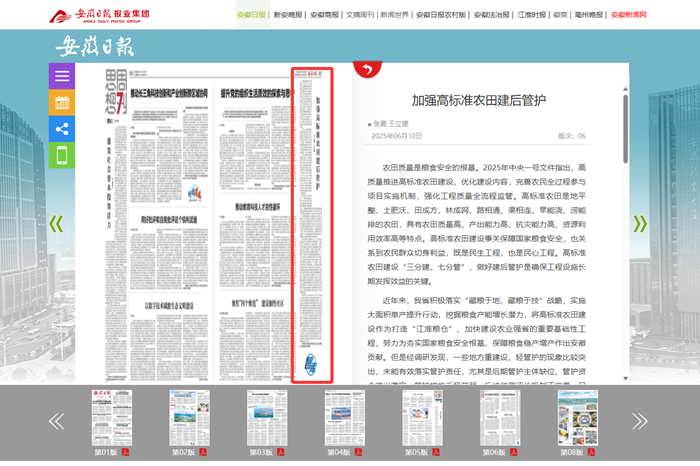Click the red back arrow icon
This screenshot has width=700, height=466.
[x=367, y=69]
